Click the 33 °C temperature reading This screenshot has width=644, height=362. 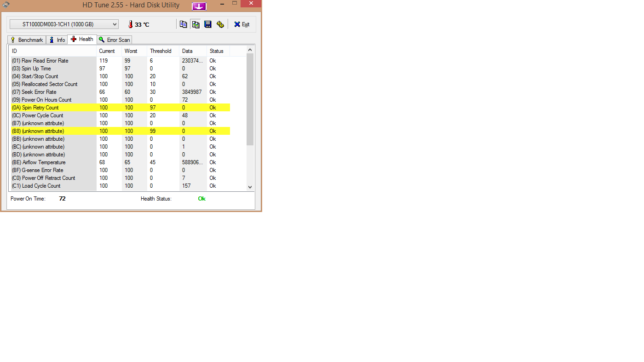click(x=142, y=25)
